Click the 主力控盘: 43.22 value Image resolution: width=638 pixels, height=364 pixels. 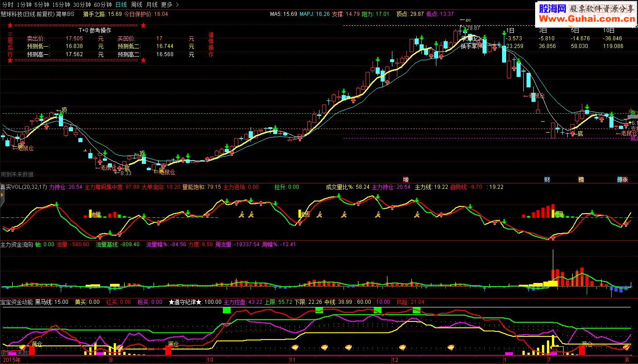(243, 302)
